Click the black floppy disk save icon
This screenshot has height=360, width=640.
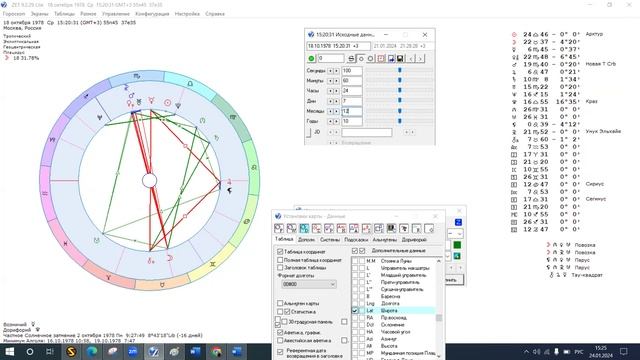(x=400, y=58)
